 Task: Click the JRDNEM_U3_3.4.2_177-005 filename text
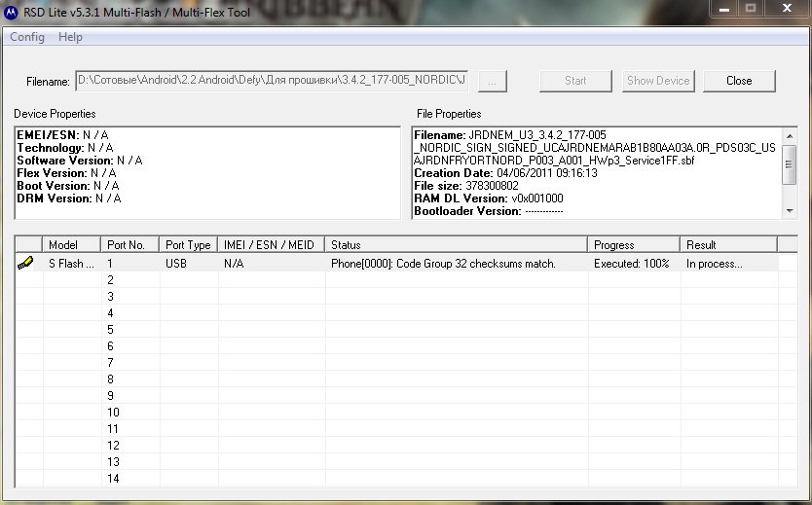(537, 135)
